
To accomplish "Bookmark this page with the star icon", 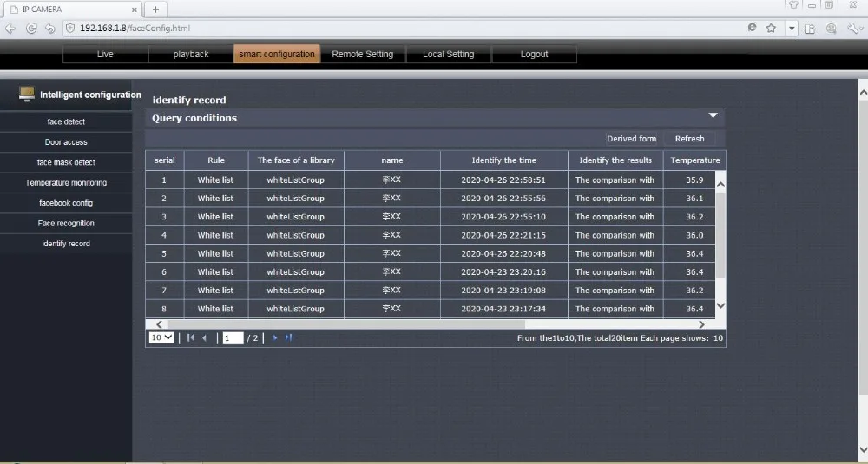I will [771, 28].
